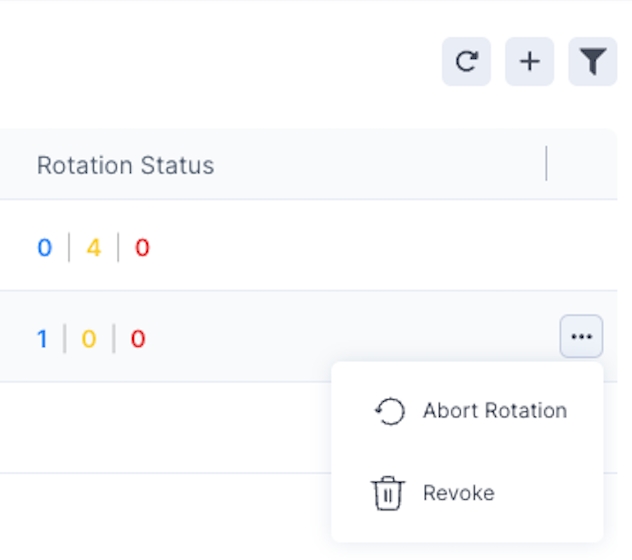Viewport: 632px width, 560px height.
Task: Choose the Revoke label in context menu
Action: click(x=458, y=493)
